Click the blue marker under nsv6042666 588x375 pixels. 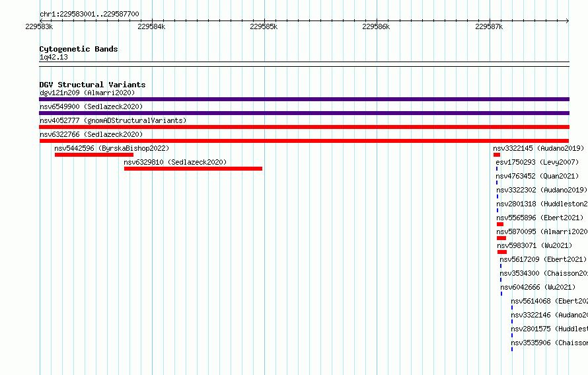501,294
